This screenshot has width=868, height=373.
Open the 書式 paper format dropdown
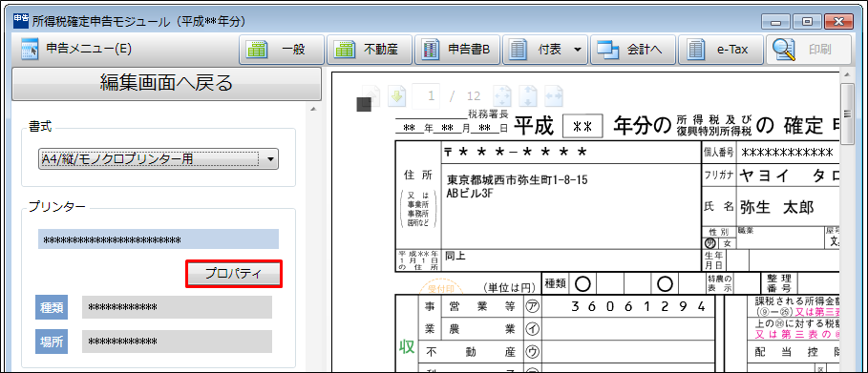tap(159, 159)
